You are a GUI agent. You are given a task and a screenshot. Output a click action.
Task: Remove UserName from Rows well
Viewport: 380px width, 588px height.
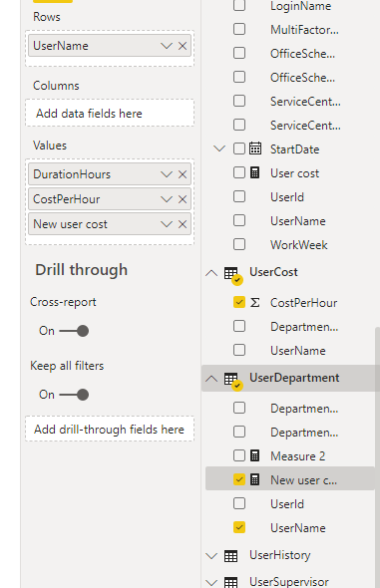(183, 46)
